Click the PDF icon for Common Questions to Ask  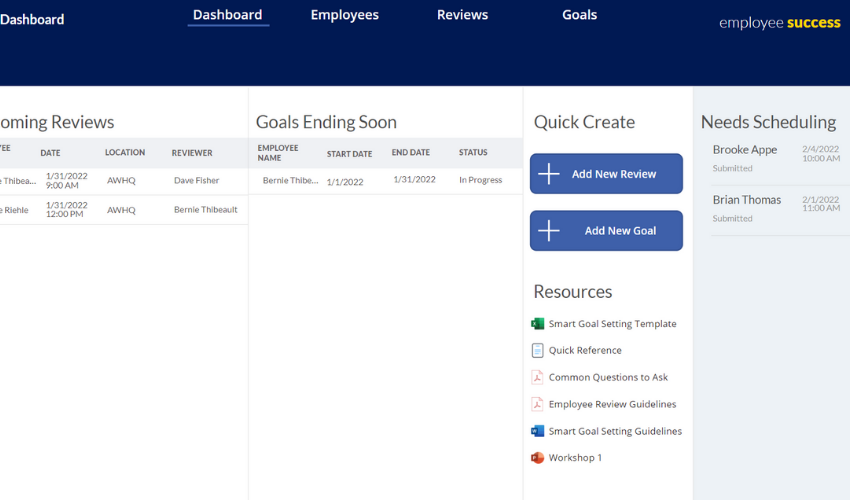point(538,378)
